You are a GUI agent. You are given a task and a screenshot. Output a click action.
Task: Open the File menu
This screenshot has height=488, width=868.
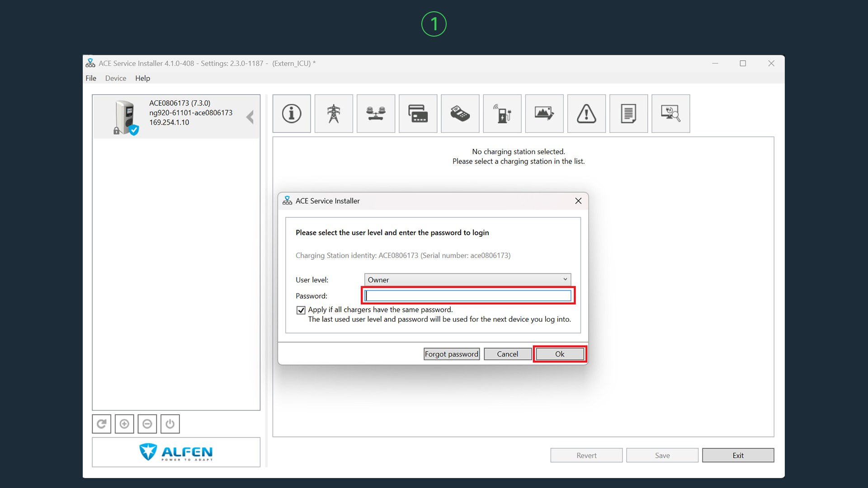(x=91, y=78)
